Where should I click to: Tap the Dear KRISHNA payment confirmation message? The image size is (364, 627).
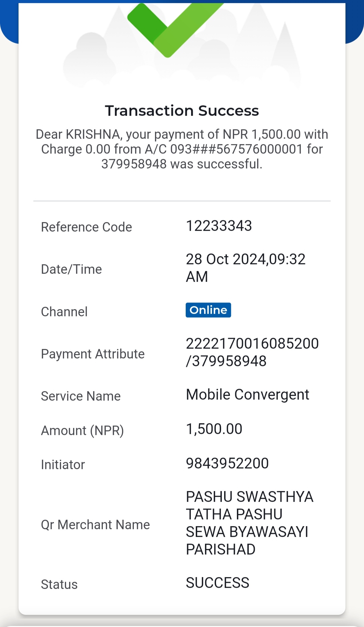click(182, 149)
